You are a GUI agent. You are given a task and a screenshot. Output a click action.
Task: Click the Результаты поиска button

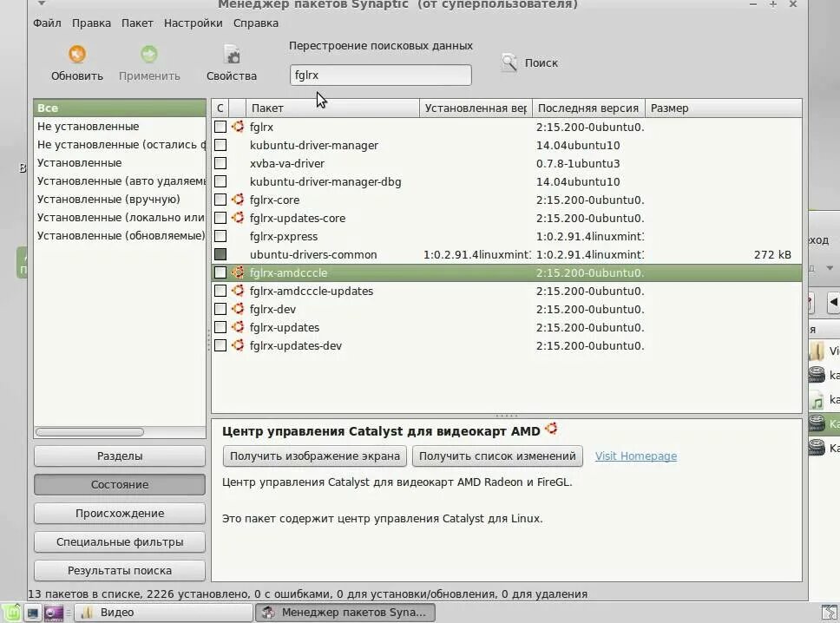[120, 570]
